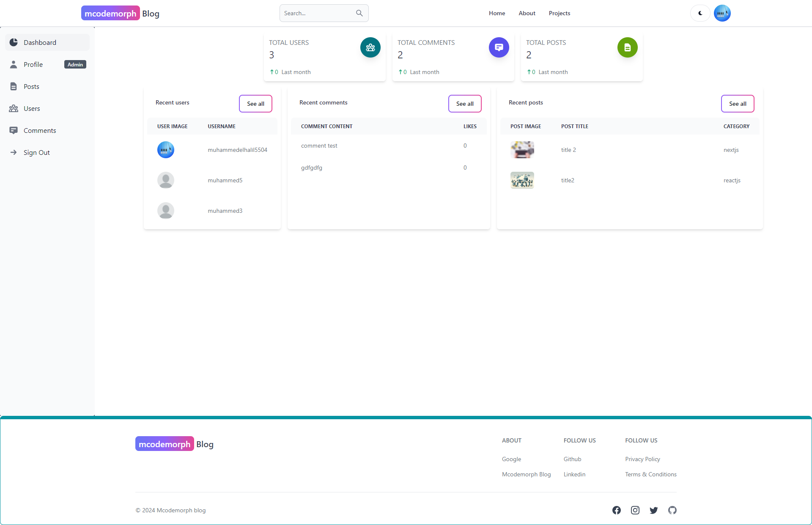This screenshot has height=525, width=812.
Task: Select Users from the sidebar
Action: tap(32, 108)
